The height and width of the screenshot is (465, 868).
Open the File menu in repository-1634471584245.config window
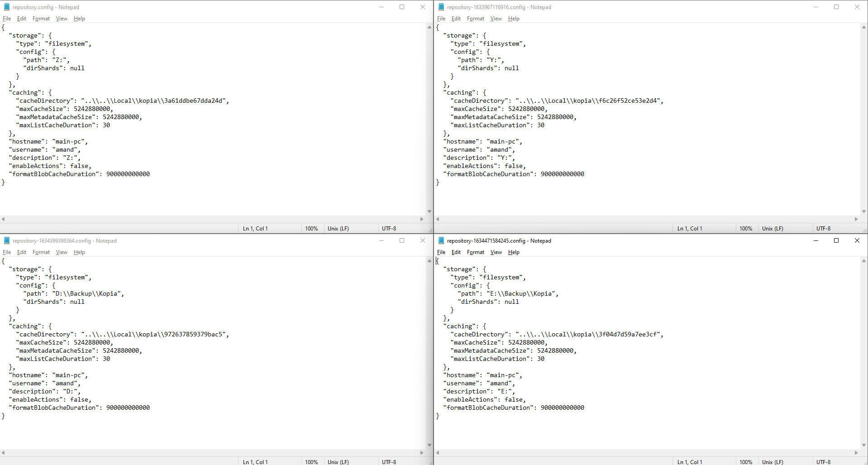pyautogui.click(x=440, y=252)
